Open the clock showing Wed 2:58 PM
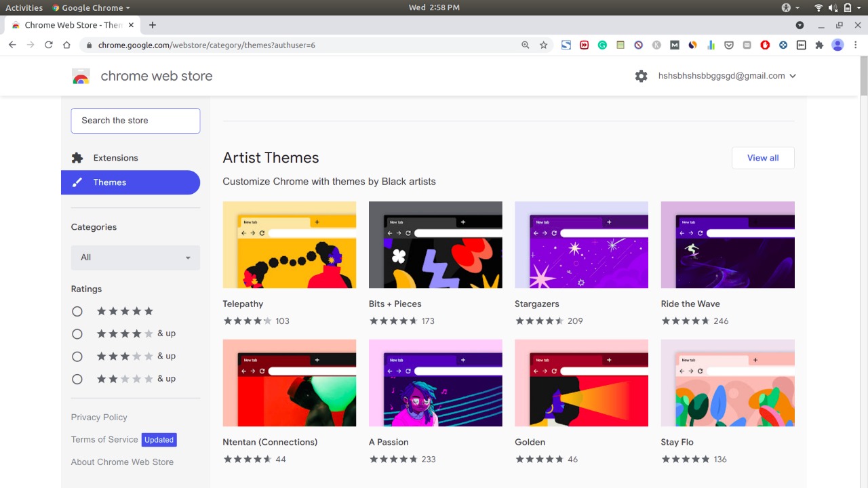 point(434,7)
